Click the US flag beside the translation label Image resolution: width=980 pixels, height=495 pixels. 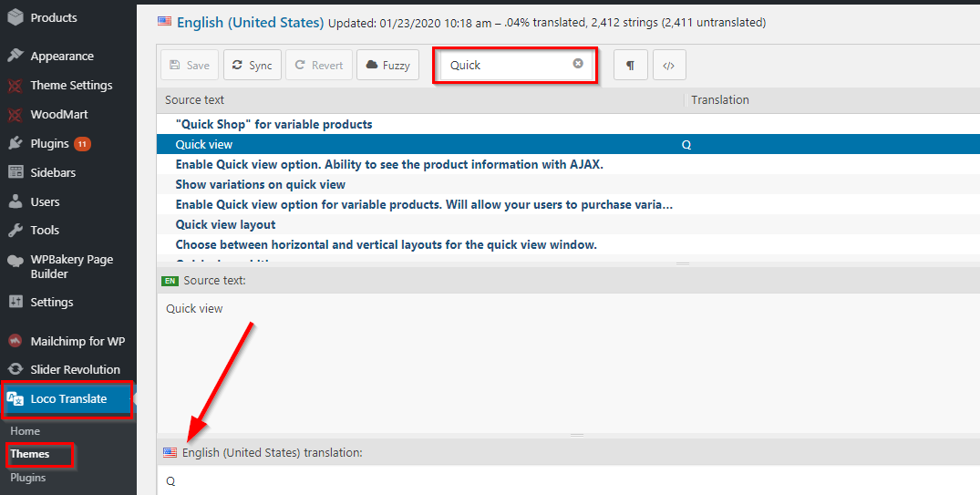pyautogui.click(x=170, y=452)
